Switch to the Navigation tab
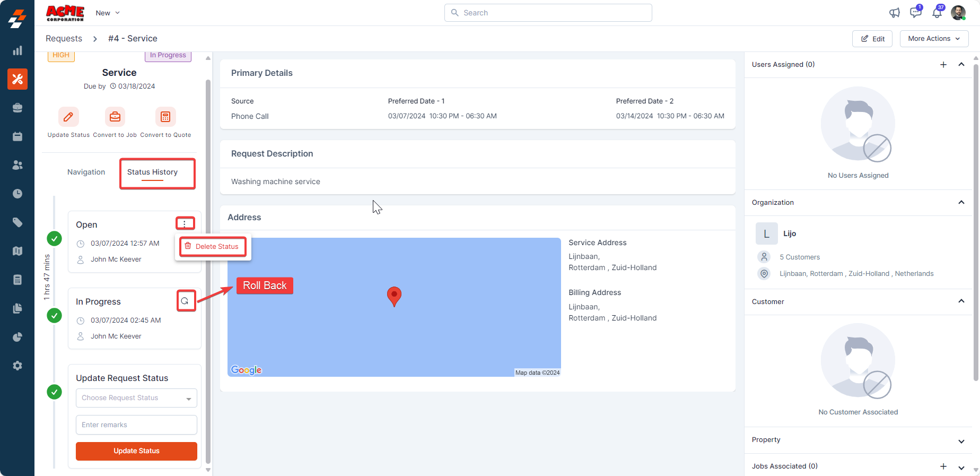Viewport: 980px width, 476px height. (x=86, y=172)
